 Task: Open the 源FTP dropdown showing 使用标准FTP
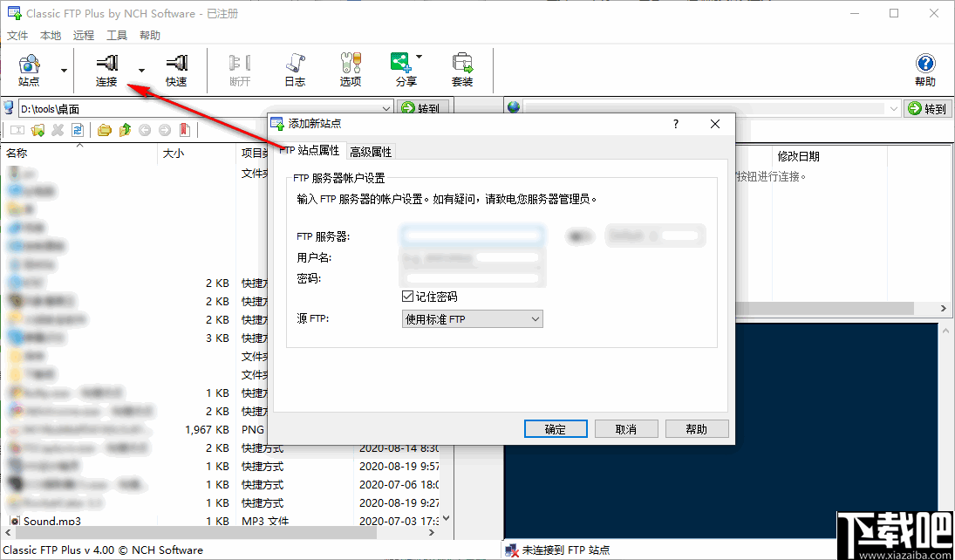tap(471, 318)
